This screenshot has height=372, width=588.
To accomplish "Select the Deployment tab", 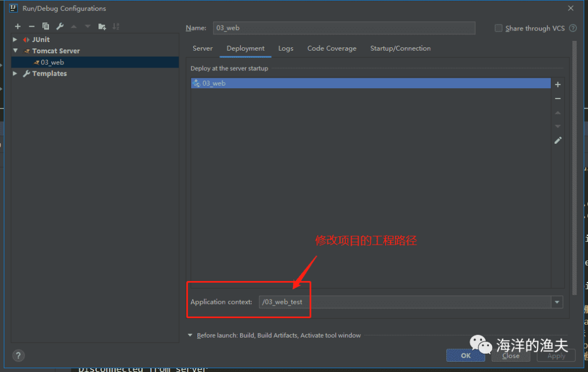I will [245, 48].
